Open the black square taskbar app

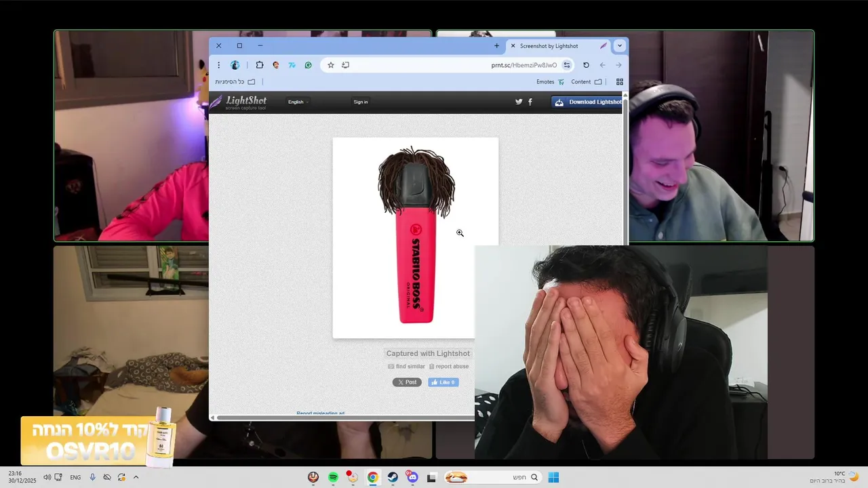[431, 478]
